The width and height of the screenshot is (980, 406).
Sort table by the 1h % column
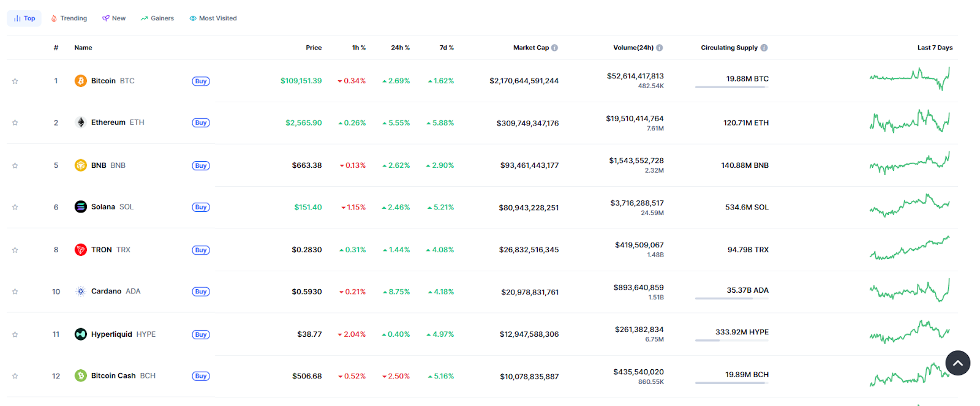tap(359, 48)
